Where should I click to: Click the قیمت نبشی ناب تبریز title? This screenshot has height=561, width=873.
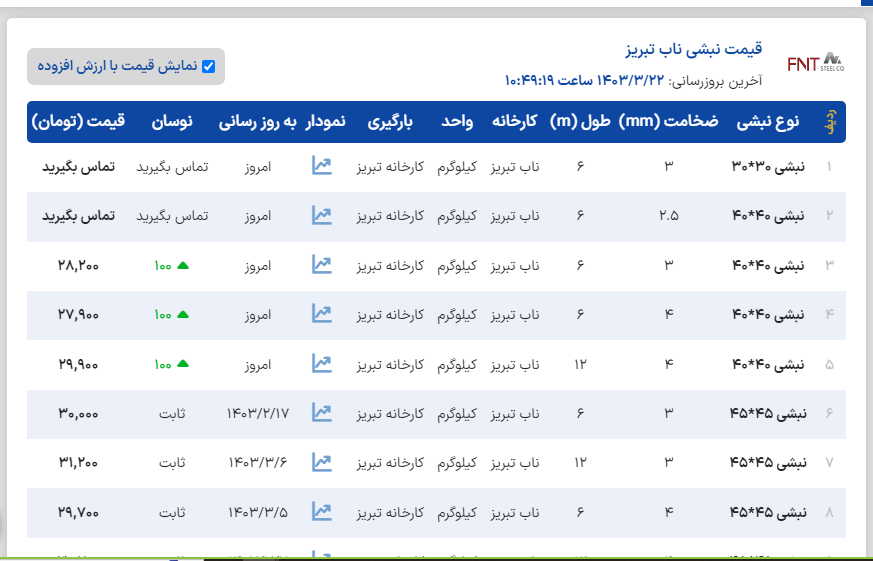click(693, 49)
